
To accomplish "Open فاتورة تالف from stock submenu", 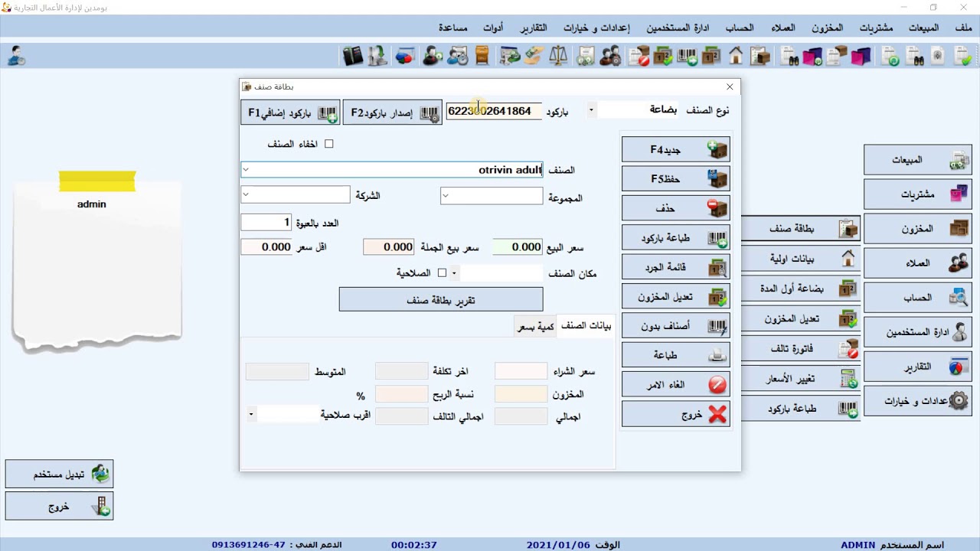I will pyautogui.click(x=801, y=348).
